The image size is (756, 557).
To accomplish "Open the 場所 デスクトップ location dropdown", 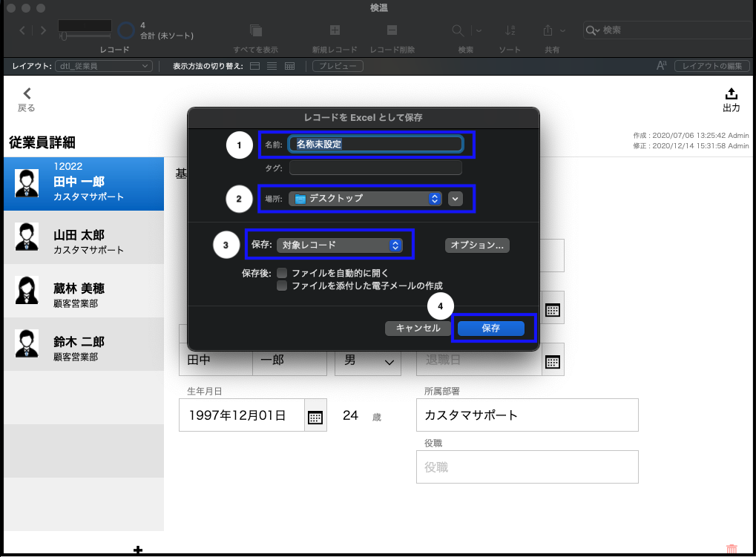I will point(365,199).
